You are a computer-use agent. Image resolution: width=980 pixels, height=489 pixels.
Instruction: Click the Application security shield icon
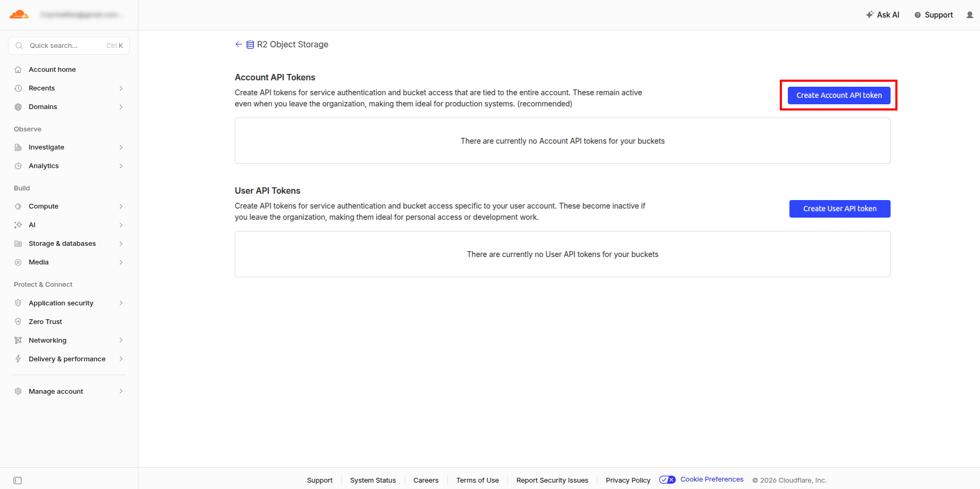coord(18,303)
